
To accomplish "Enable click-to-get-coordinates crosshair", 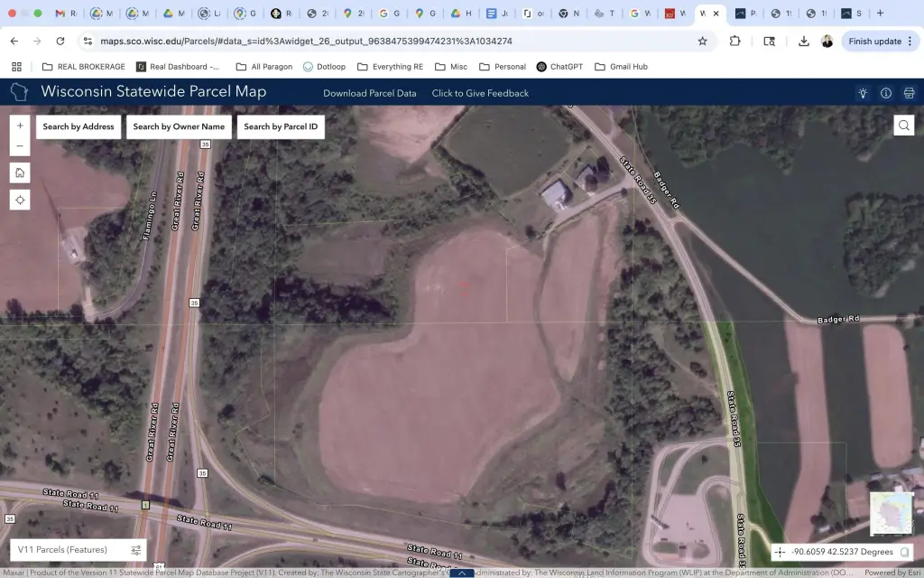I will pos(780,552).
